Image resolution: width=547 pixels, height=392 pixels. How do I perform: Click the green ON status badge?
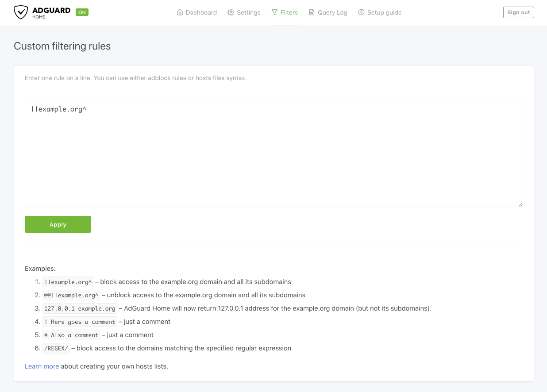(x=82, y=12)
